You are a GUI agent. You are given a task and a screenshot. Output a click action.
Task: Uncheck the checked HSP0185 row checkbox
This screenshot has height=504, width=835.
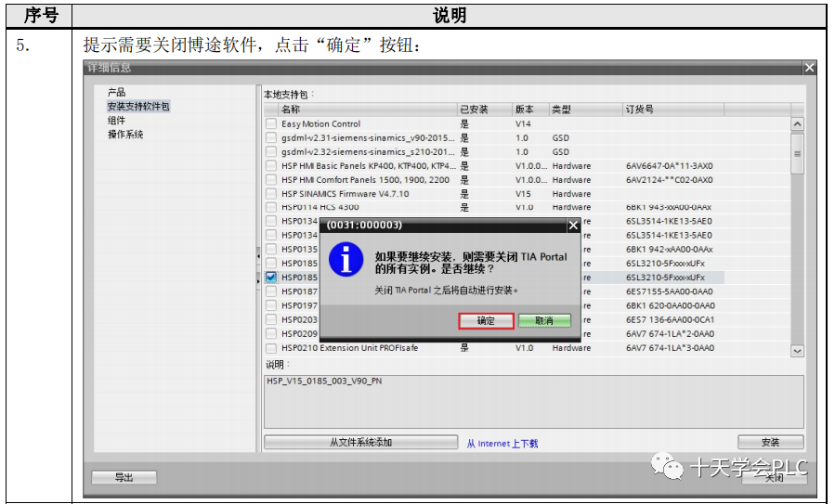pos(271,278)
